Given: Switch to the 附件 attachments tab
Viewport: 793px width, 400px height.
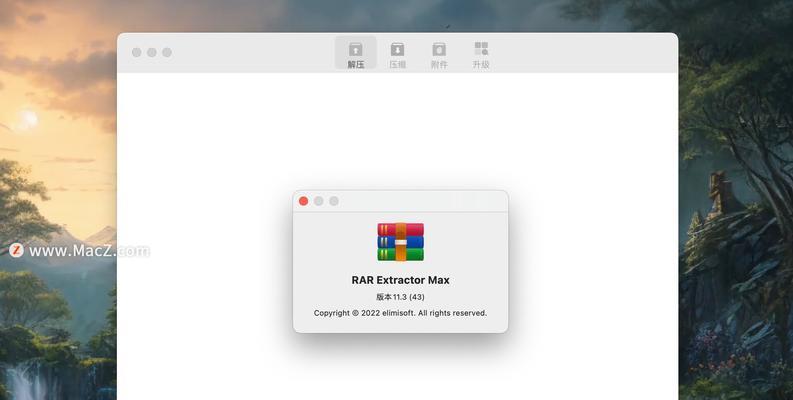Looking at the screenshot, I should click(439, 53).
